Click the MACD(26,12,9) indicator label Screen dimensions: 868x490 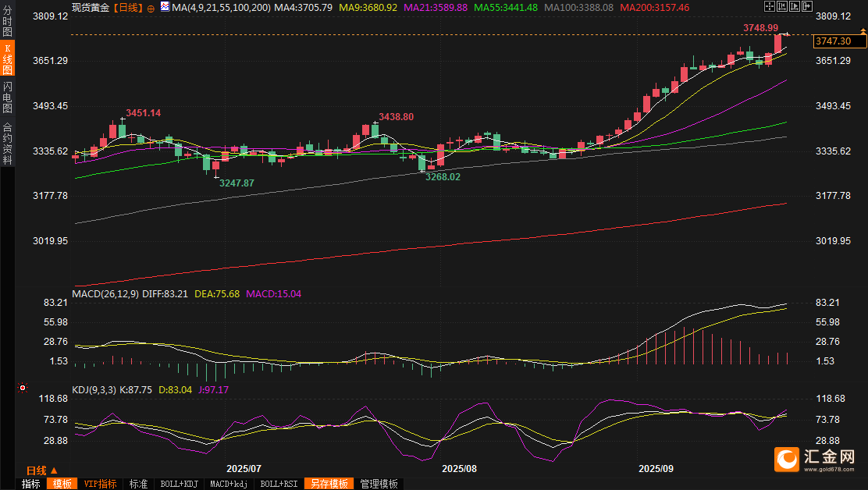pos(105,293)
